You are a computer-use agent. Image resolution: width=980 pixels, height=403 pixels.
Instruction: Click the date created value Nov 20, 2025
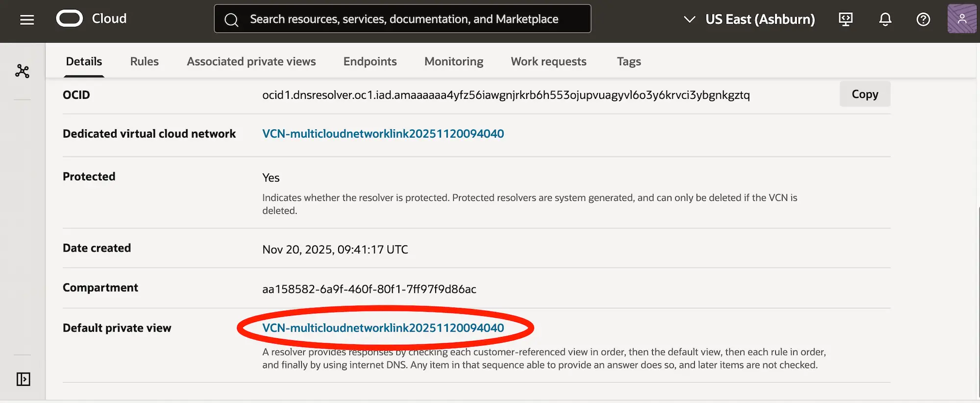click(335, 250)
